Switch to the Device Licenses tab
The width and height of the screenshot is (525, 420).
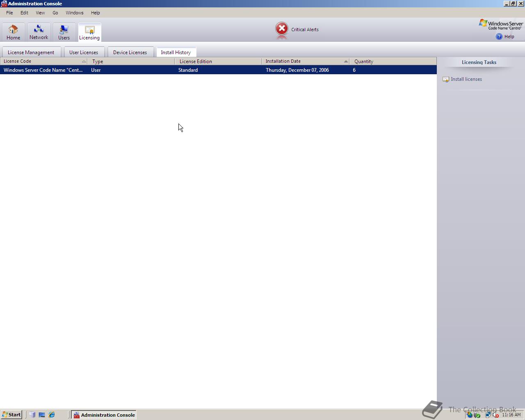point(130,52)
